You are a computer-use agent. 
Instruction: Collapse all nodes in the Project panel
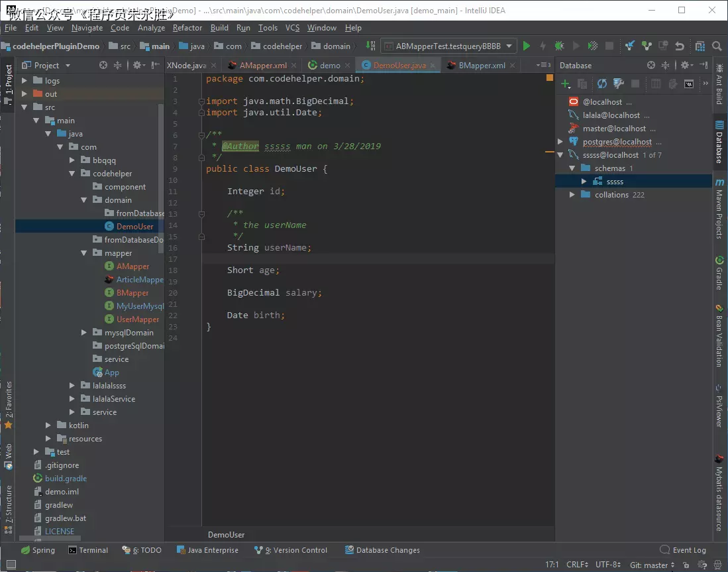pos(118,65)
